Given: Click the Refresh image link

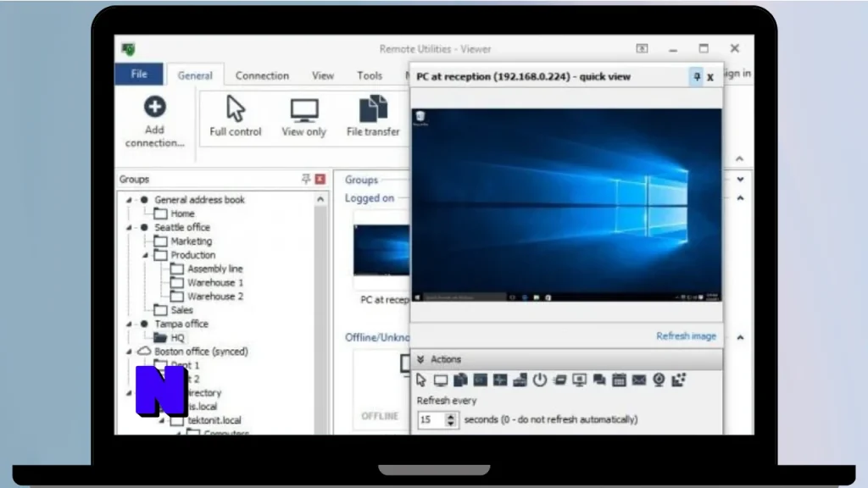Looking at the screenshot, I should tap(686, 336).
